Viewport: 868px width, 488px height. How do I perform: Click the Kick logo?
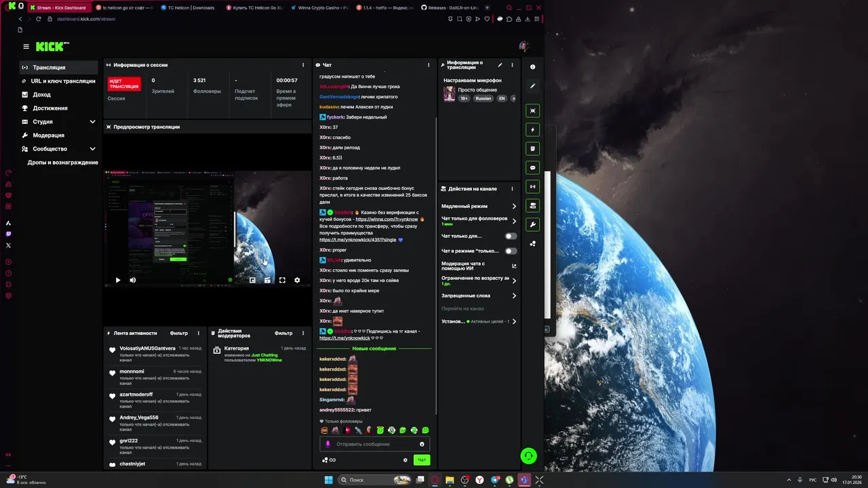coord(52,47)
